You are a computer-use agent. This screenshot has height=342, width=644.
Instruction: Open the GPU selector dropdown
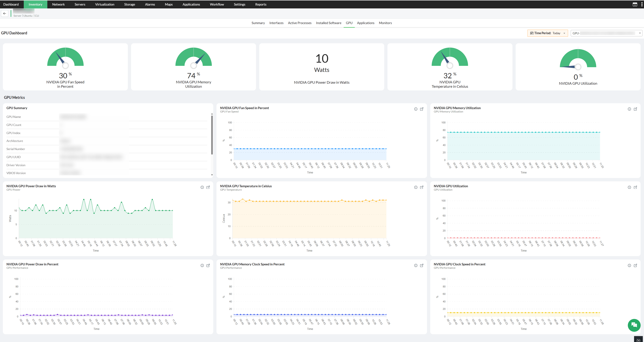(606, 33)
